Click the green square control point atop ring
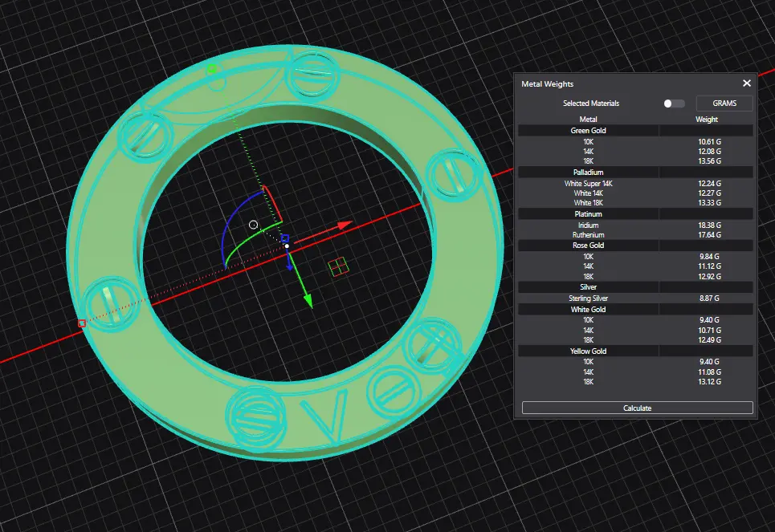The image size is (775, 532). [x=212, y=69]
